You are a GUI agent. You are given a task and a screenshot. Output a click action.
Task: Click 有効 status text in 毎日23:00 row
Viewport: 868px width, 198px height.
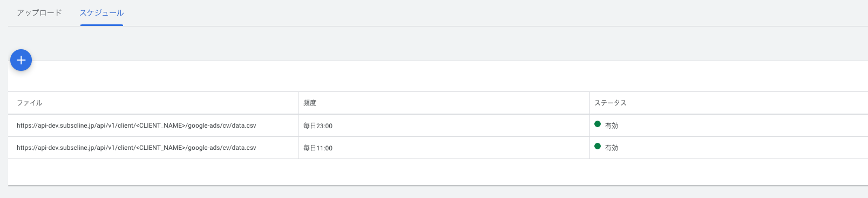pyautogui.click(x=612, y=126)
